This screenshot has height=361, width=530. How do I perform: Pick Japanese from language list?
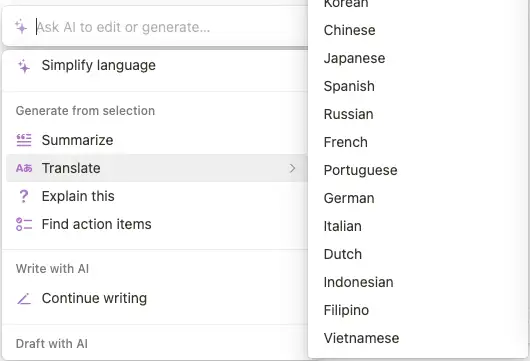coord(354,58)
